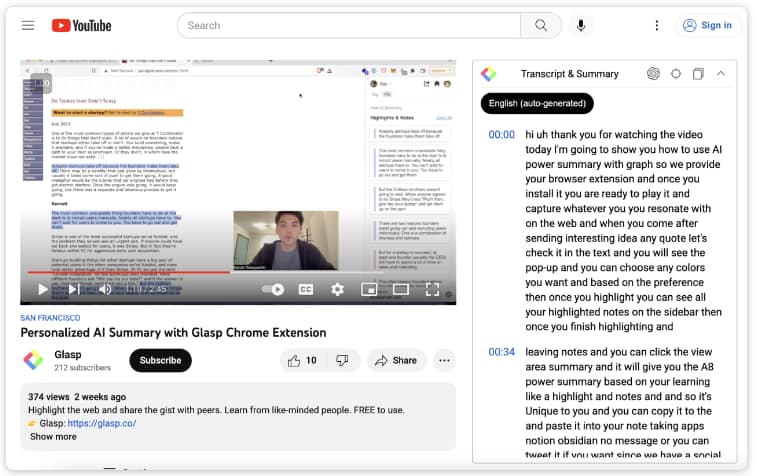Collapse the Transcript & Summary panel
The image size is (757, 476).
point(721,73)
